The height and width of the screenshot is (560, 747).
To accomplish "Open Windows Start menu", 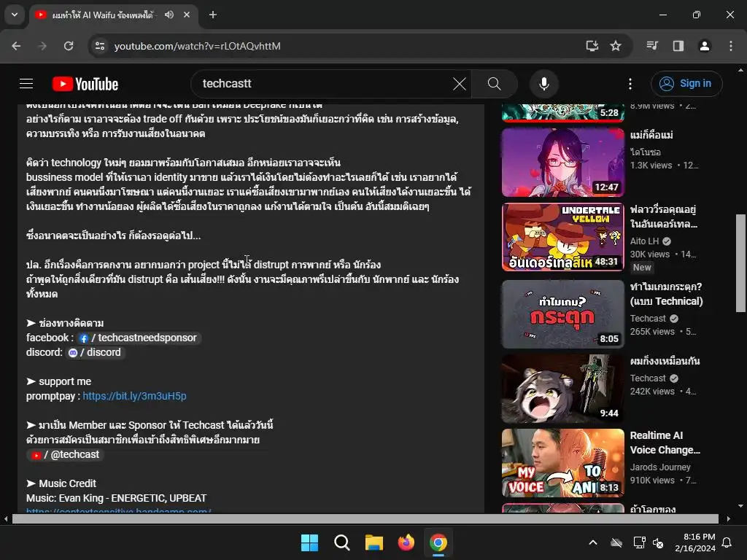I will click(x=309, y=542).
